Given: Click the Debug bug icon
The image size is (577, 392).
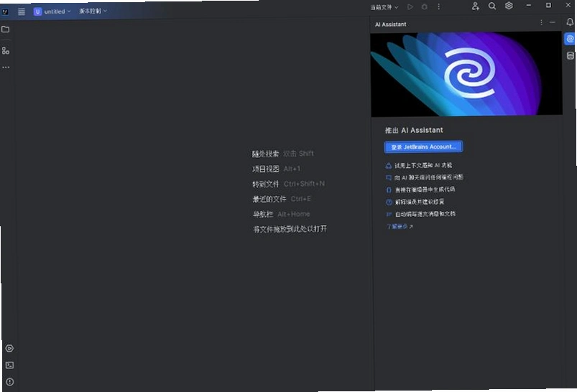Looking at the screenshot, I should click(x=424, y=7).
